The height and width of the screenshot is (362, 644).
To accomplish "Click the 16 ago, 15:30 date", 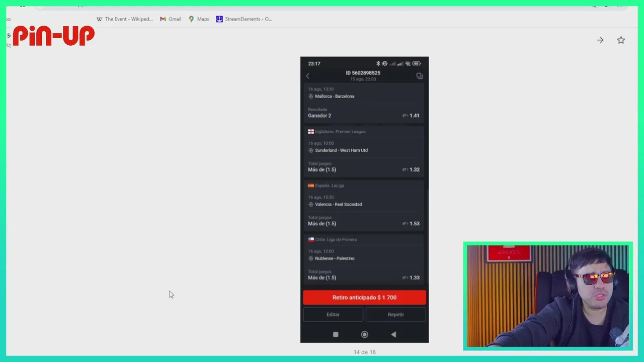I will pos(321,198).
